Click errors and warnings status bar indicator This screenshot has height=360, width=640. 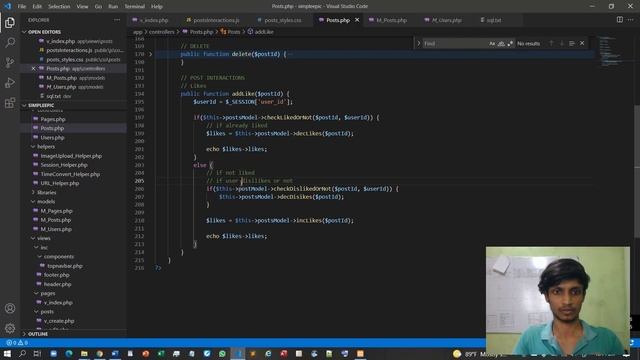point(17,343)
